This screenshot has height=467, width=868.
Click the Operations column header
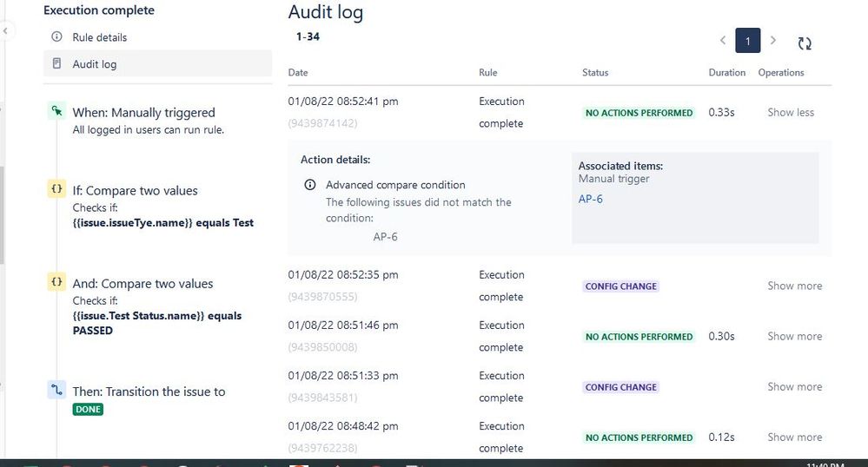(781, 73)
